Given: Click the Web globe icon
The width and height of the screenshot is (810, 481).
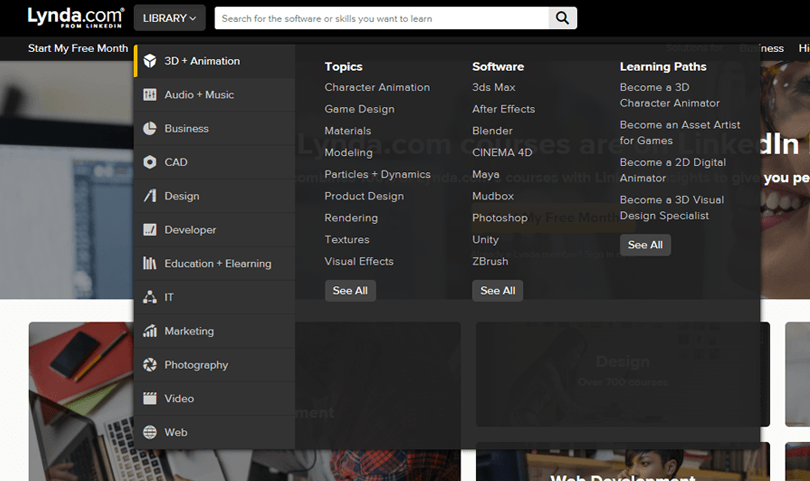Looking at the screenshot, I should [x=149, y=433].
